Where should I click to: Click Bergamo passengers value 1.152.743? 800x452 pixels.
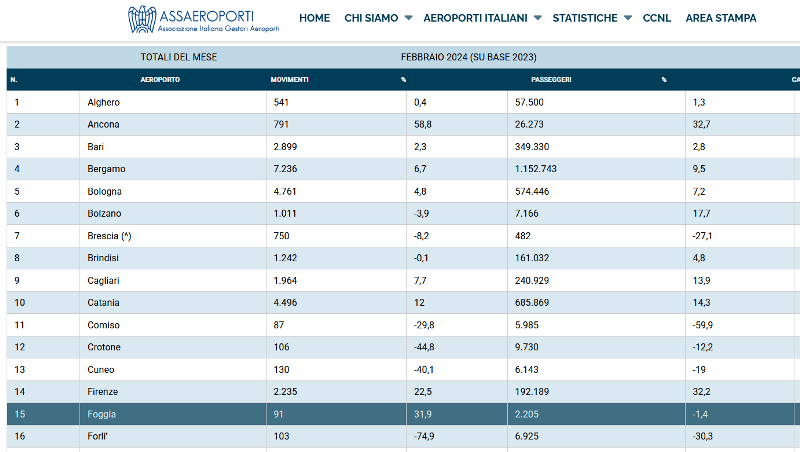[x=536, y=169]
